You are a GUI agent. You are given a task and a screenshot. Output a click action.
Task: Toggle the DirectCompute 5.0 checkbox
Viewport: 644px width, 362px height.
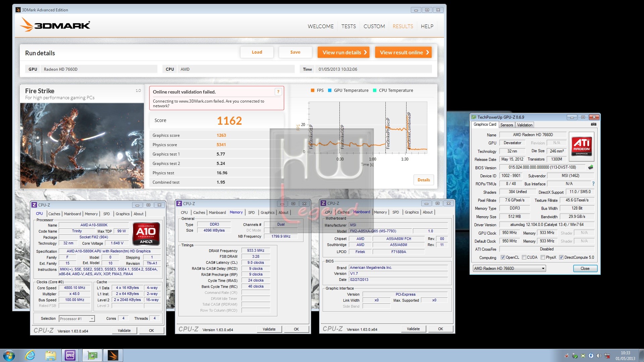pos(561,257)
